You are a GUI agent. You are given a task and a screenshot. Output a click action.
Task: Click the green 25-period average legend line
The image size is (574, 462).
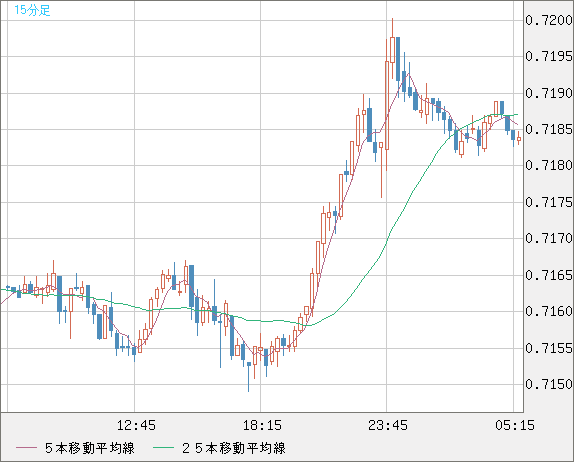pyautogui.click(x=163, y=448)
